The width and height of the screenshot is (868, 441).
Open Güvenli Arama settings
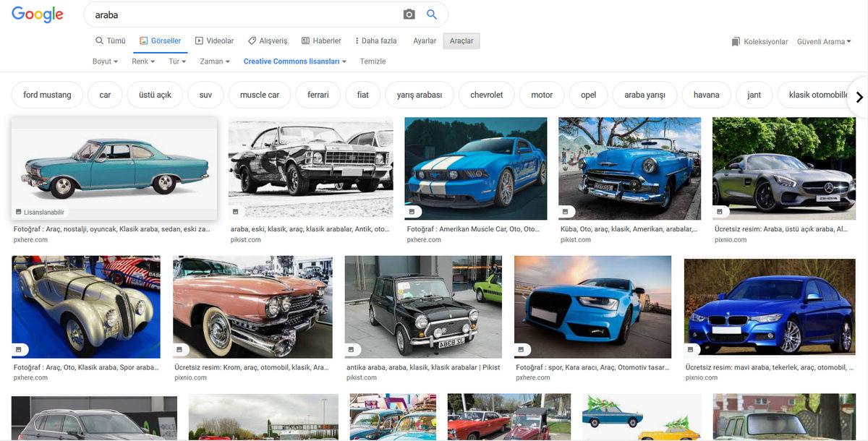click(x=825, y=41)
